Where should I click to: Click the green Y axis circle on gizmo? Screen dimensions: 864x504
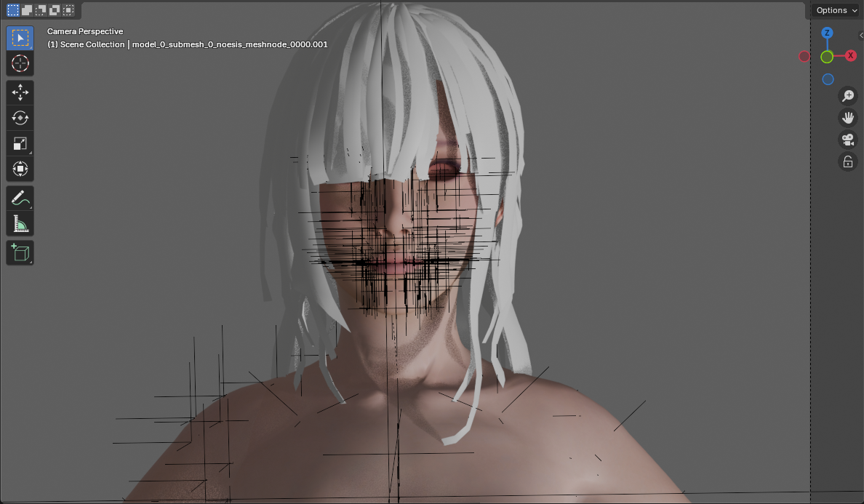[826, 57]
